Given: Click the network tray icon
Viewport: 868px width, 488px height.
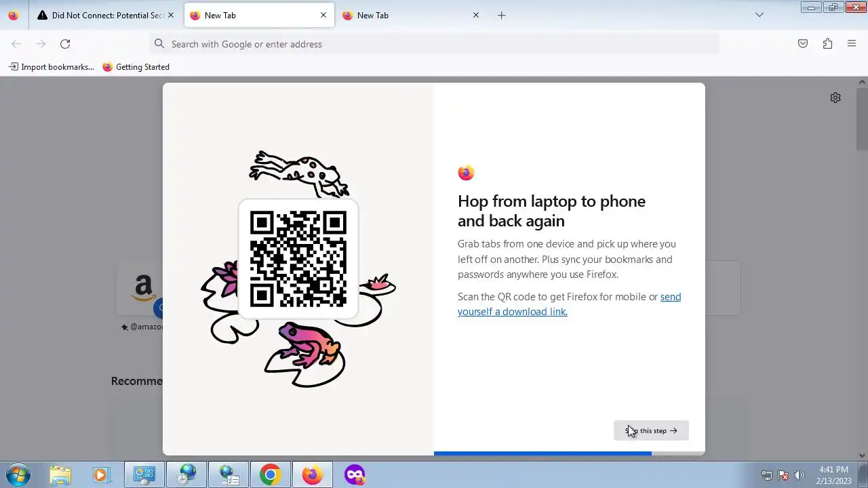Looking at the screenshot, I should 767,475.
